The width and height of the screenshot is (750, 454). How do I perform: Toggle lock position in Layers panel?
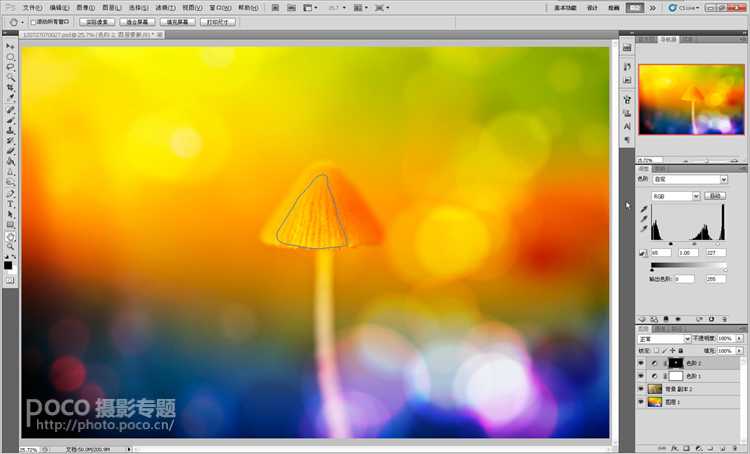click(x=673, y=350)
